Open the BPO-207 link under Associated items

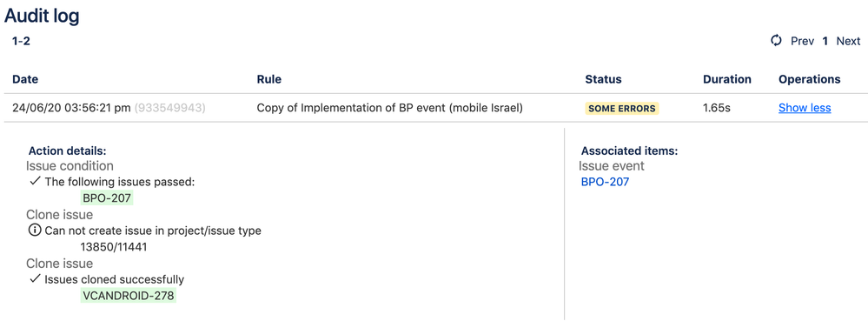point(605,181)
